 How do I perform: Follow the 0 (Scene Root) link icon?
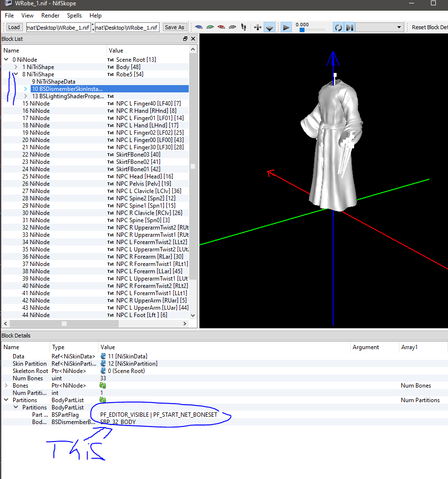point(103,371)
